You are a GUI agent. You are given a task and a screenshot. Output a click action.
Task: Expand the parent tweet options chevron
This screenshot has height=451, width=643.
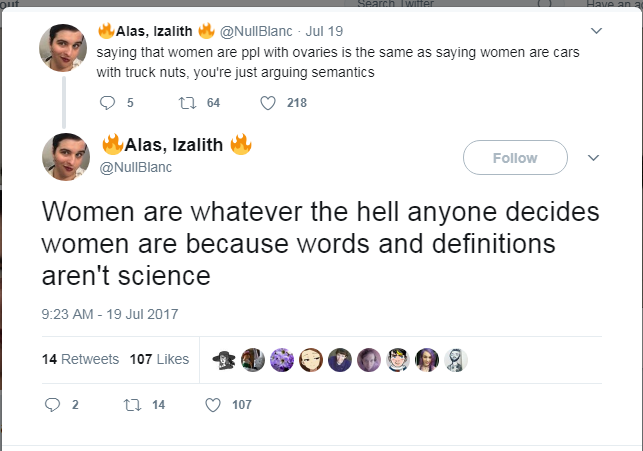tap(596, 31)
